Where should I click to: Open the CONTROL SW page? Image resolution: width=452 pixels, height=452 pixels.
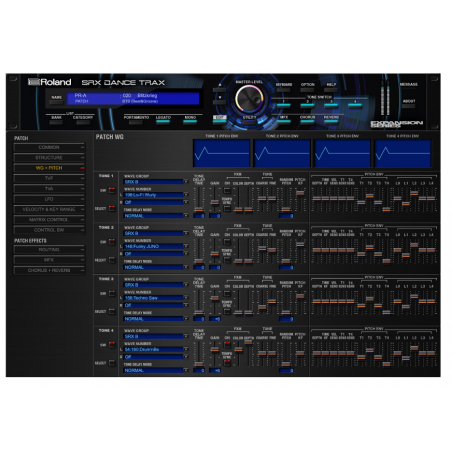(x=49, y=230)
